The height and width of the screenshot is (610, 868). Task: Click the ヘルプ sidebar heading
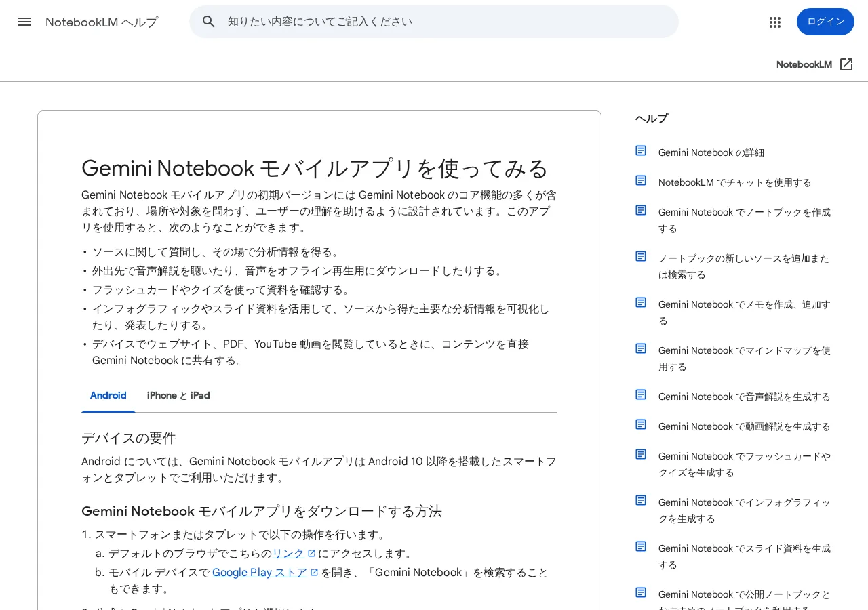tap(652, 119)
